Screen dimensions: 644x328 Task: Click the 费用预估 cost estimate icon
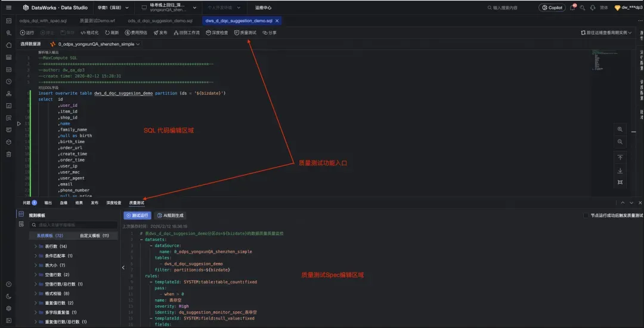pyautogui.click(x=128, y=33)
